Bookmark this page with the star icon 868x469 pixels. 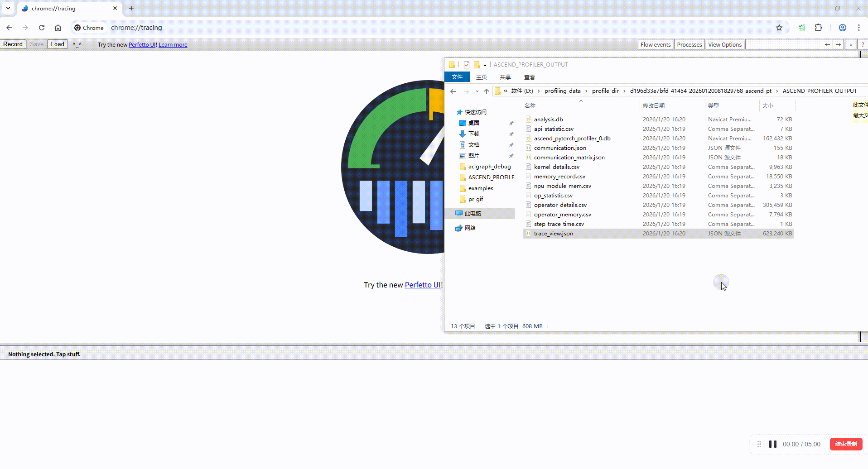779,28
